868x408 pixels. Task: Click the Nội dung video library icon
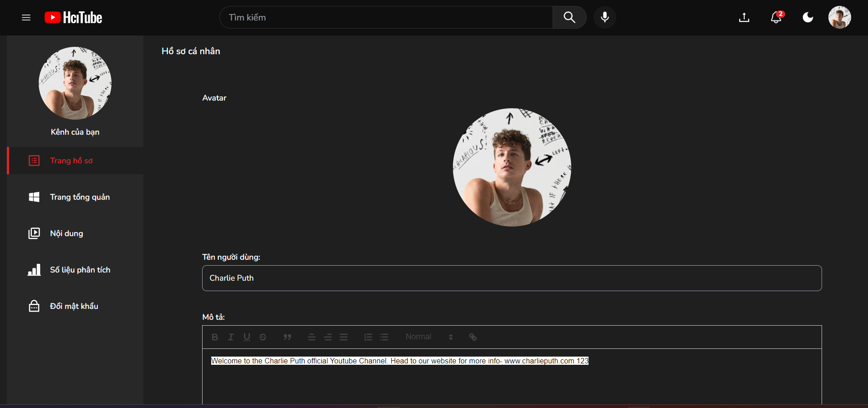(34, 233)
